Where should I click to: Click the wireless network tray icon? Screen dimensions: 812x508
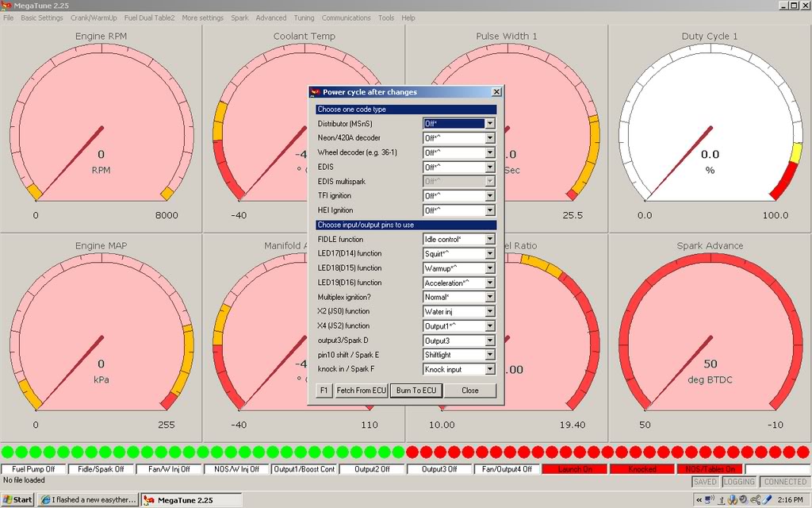point(710,500)
